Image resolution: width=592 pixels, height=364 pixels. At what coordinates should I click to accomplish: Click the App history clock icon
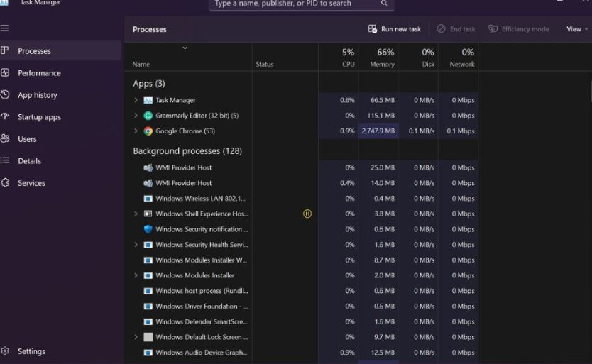[x=4, y=94]
